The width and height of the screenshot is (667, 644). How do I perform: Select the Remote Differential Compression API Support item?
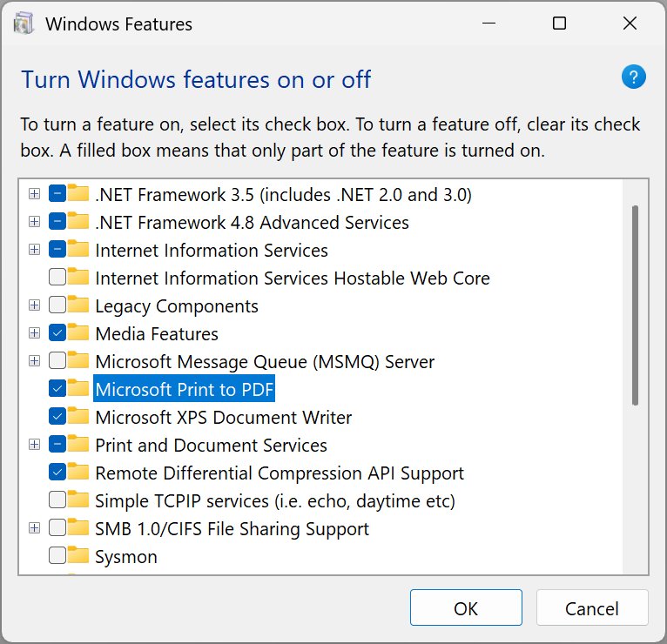click(x=279, y=473)
